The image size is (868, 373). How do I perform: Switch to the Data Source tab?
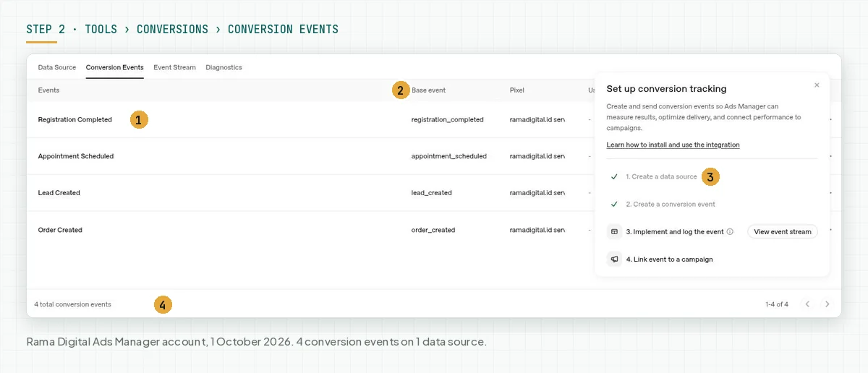tap(57, 67)
